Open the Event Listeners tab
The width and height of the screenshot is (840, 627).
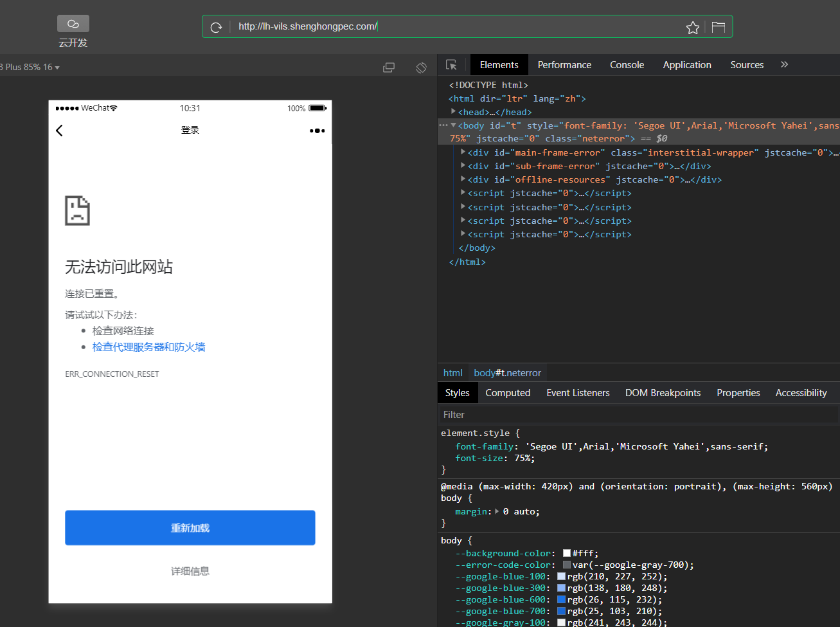(x=578, y=393)
